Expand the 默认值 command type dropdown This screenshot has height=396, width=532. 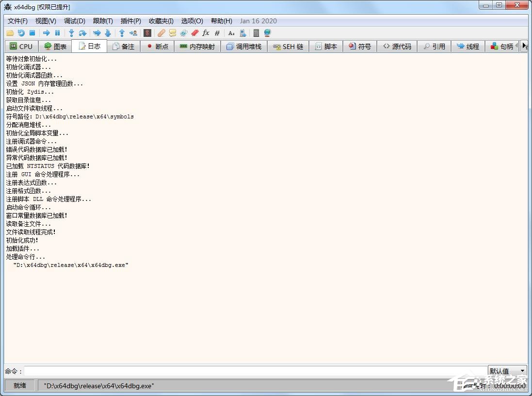pos(507,371)
